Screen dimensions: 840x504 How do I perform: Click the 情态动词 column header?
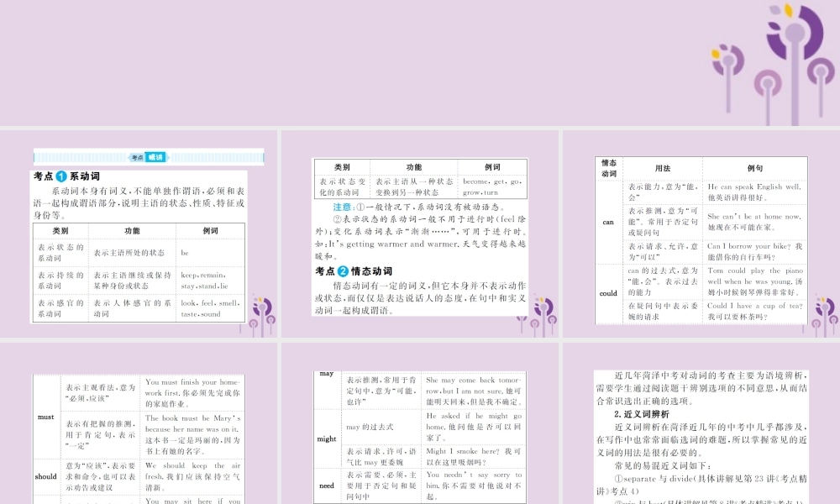point(608,168)
